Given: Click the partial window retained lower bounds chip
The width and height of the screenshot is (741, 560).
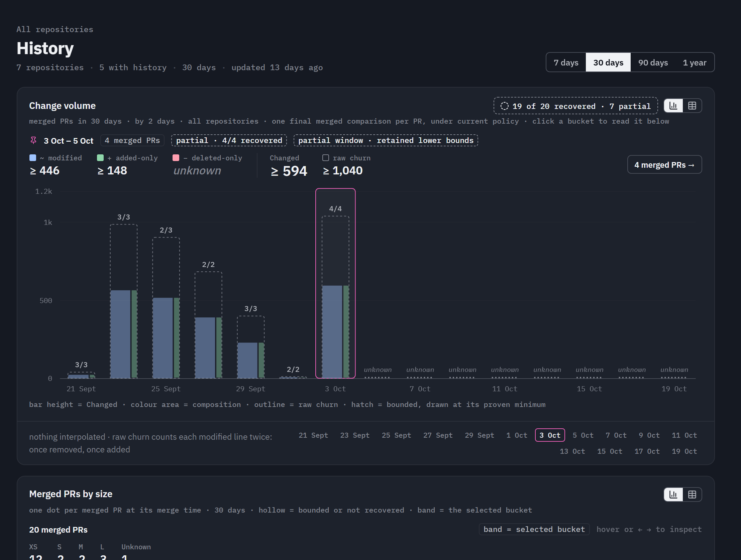Looking at the screenshot, I should (x=386, y=140).
